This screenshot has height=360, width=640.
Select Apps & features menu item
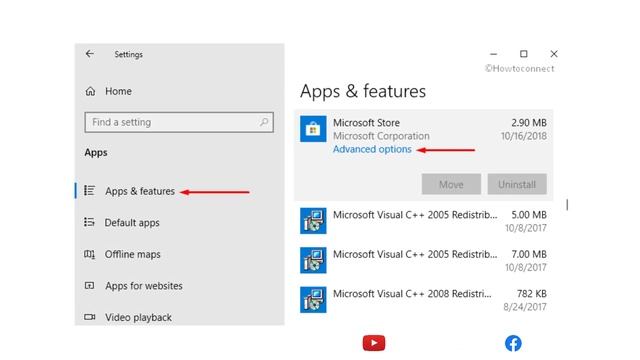point(140,191)
